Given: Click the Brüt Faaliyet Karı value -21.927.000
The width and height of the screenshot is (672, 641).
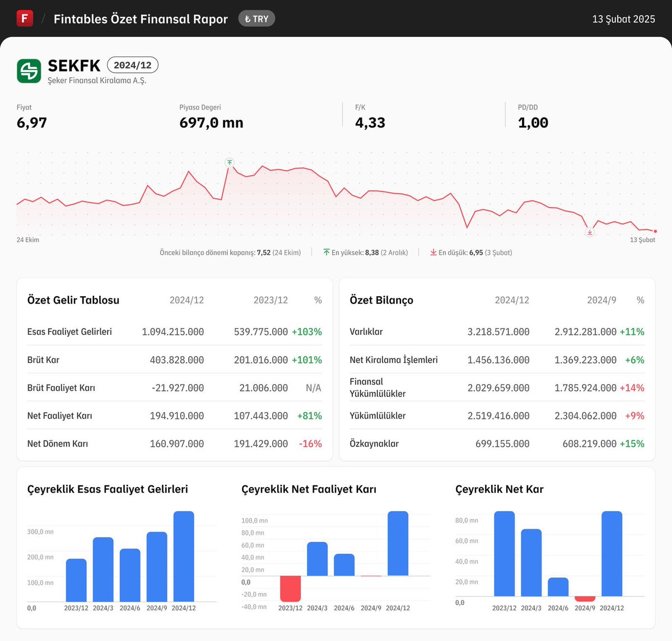Looking at the screenshot, I should (x=178, y=387).
